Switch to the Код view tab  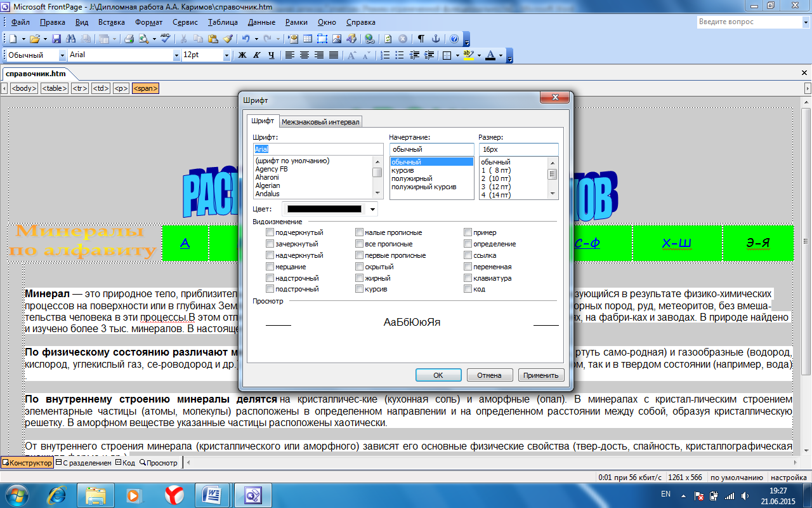(x=125, y=463)
